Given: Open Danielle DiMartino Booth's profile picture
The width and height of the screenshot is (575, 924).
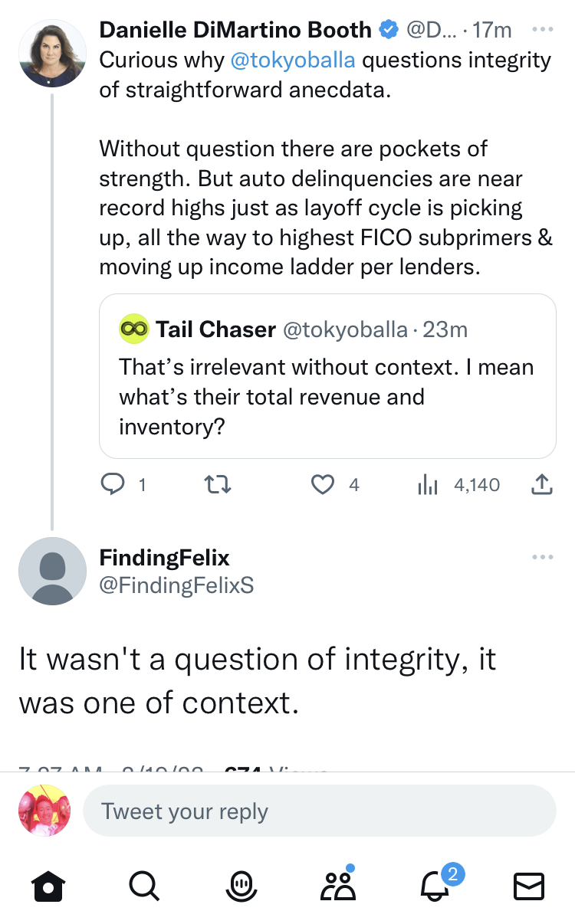Looking at the screenshot, I should coord(52,54).
